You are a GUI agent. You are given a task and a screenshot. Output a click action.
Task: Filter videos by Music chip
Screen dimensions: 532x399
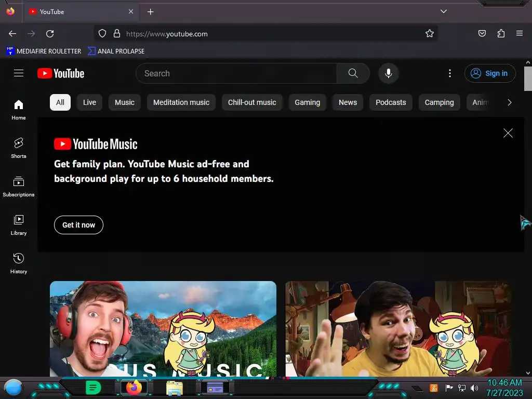pyautogui.click(x=125, y=102)
